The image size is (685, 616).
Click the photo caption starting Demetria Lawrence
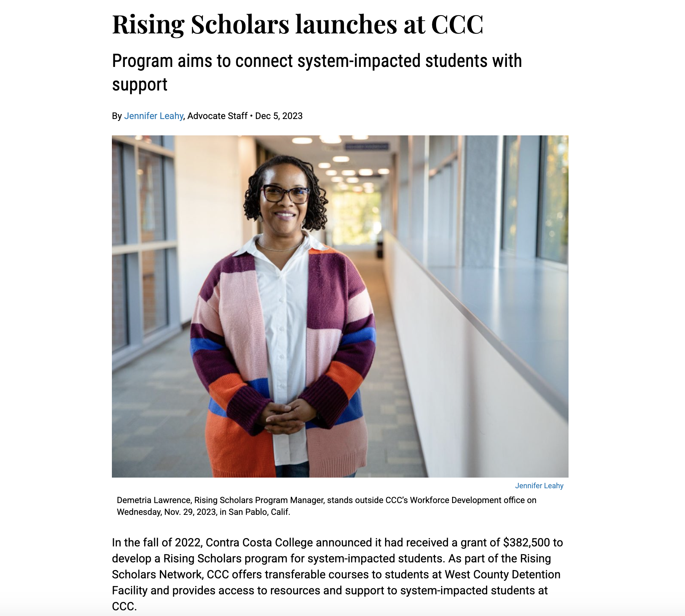coord(327,506)
